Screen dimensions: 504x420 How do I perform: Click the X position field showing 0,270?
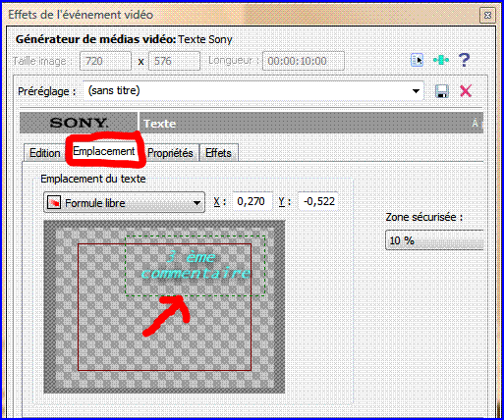pos(252,201)
